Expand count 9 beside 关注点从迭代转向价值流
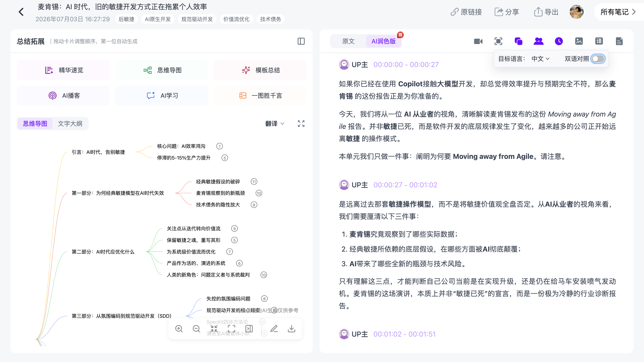 [x=234, y=229]
